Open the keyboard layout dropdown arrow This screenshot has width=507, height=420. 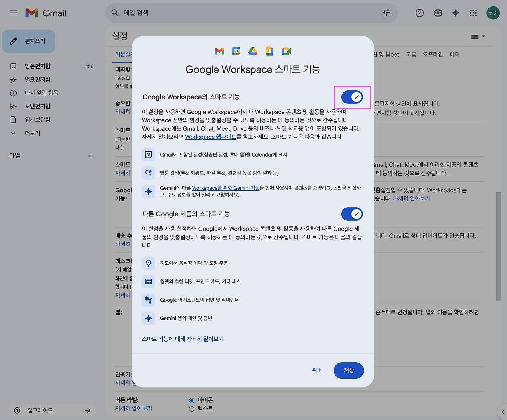click(x=484, y=36)
